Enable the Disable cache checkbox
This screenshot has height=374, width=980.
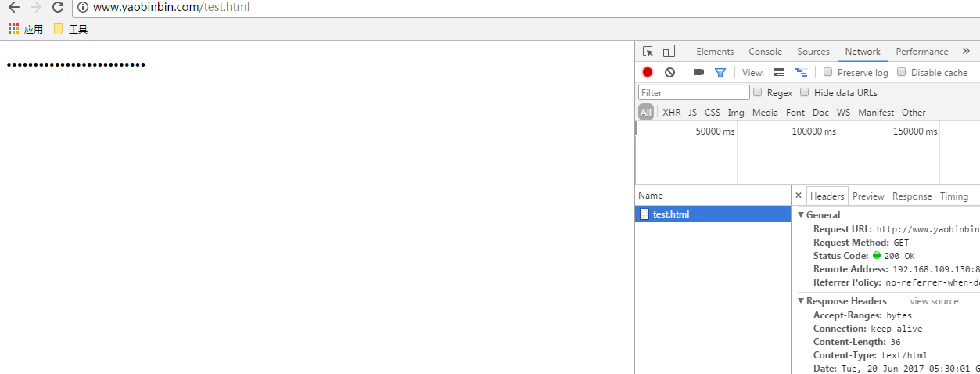point(902,72)
